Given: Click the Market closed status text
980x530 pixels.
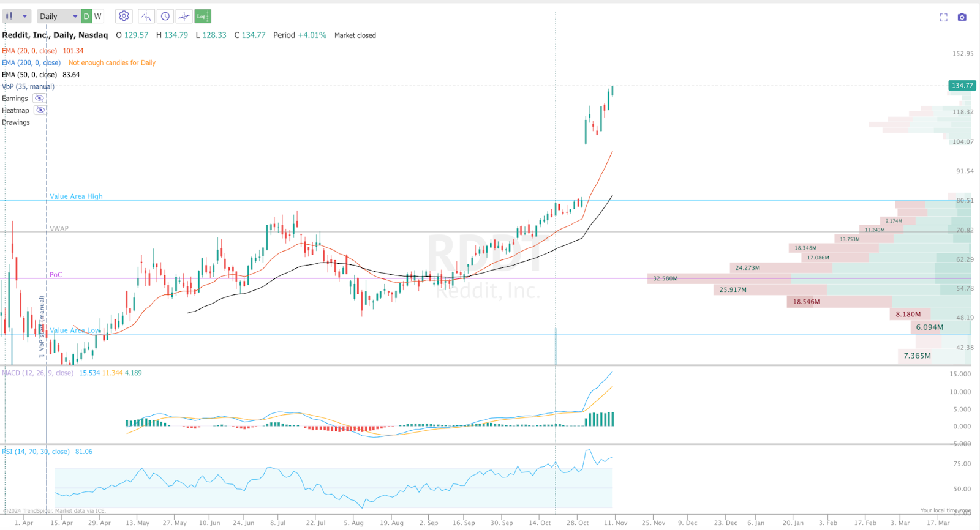Looking at the screenshot, I should (x=355, y=35).
